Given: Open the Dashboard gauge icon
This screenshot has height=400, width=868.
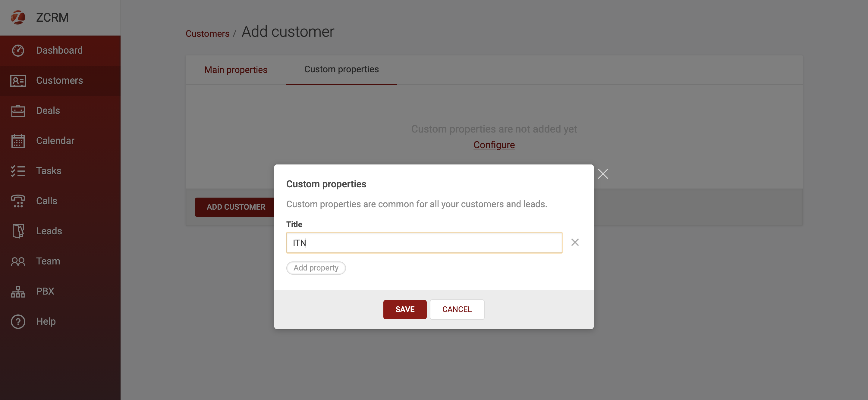Looking at the screenshot, I should coord(18,50).
